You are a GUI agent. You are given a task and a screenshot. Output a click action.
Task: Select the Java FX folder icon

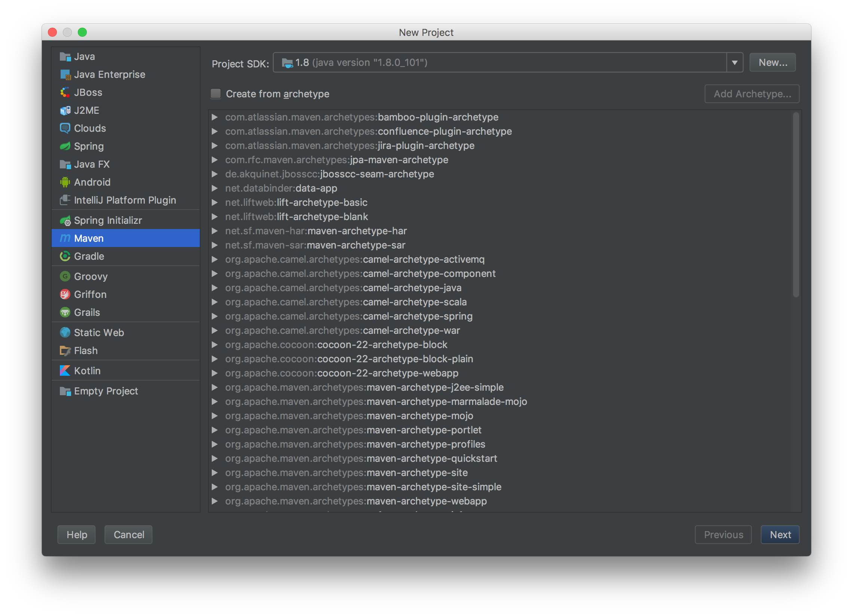pos(65,164)
